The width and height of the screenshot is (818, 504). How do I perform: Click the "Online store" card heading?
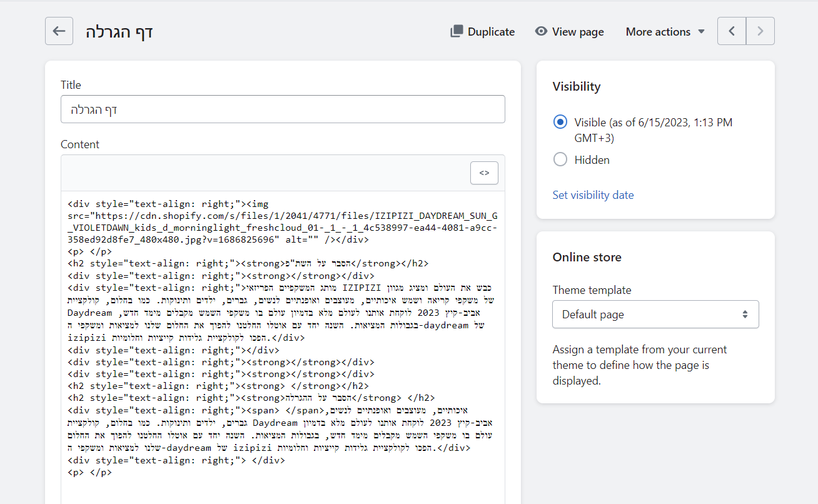pos(587,257)
